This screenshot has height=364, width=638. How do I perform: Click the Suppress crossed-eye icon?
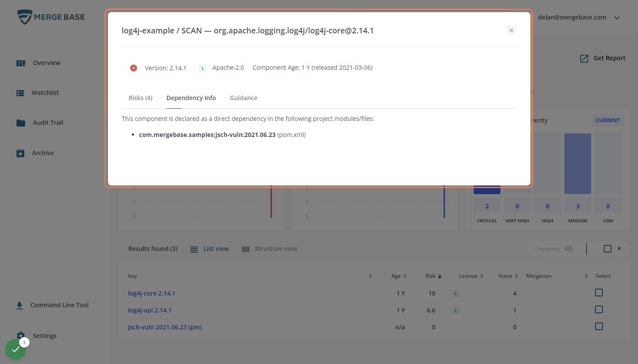pyautogui.click(x=569, y=249)
